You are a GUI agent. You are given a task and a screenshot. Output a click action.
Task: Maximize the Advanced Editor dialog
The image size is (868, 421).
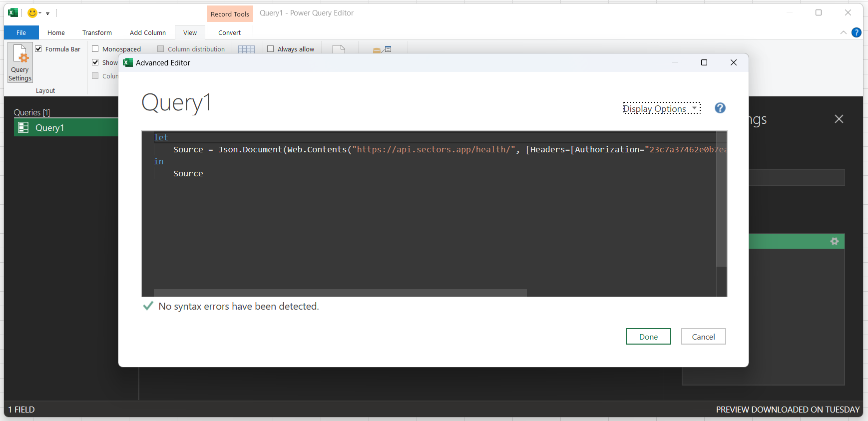704,62
